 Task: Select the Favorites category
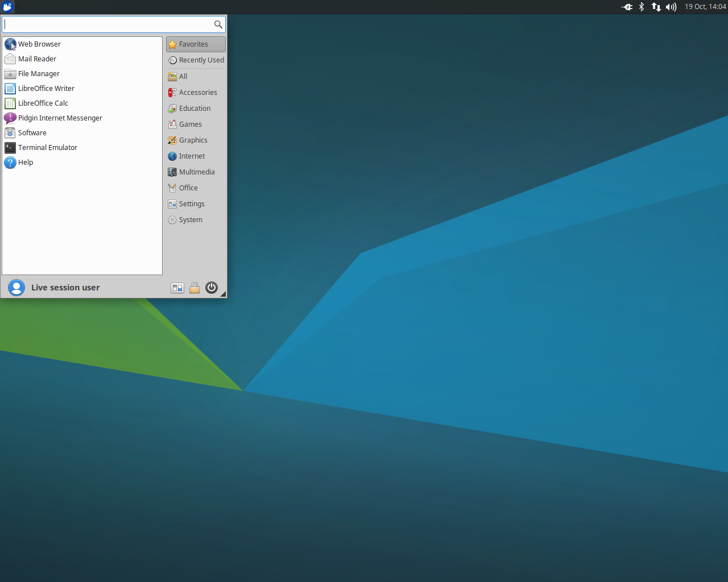(x=196, y=44)
